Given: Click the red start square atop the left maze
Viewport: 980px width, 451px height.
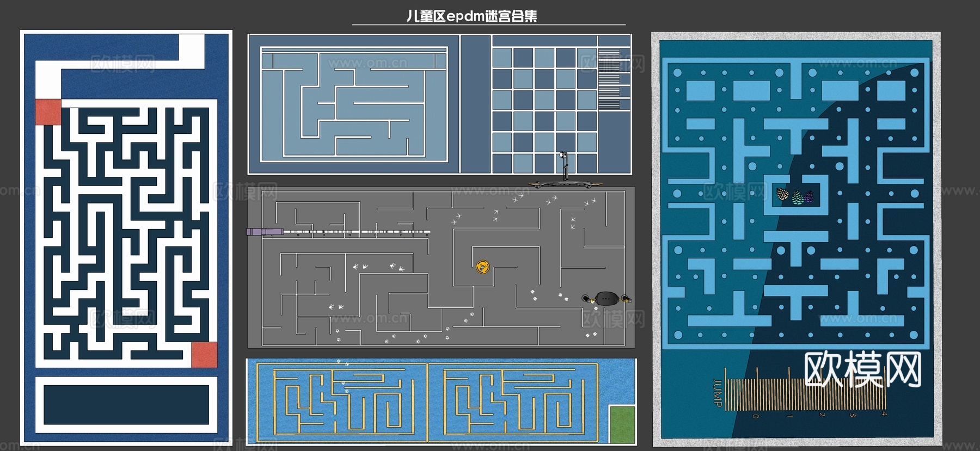Looking at the screenshot, I should 48,112.
